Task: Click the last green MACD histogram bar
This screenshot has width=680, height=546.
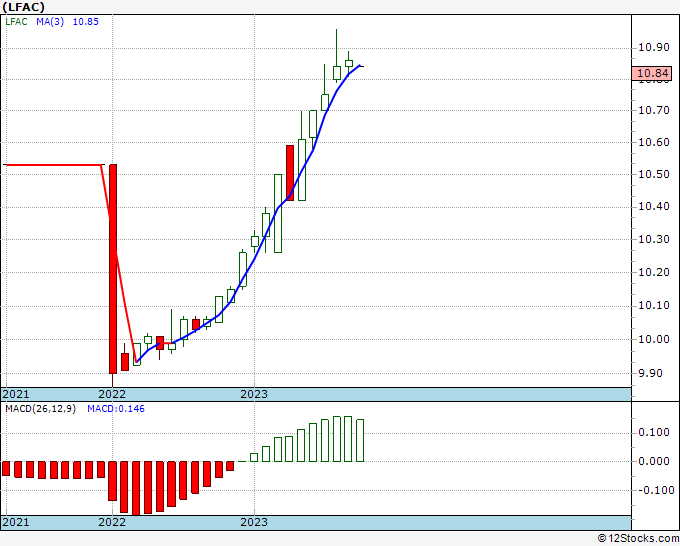Action: point(360,441)
